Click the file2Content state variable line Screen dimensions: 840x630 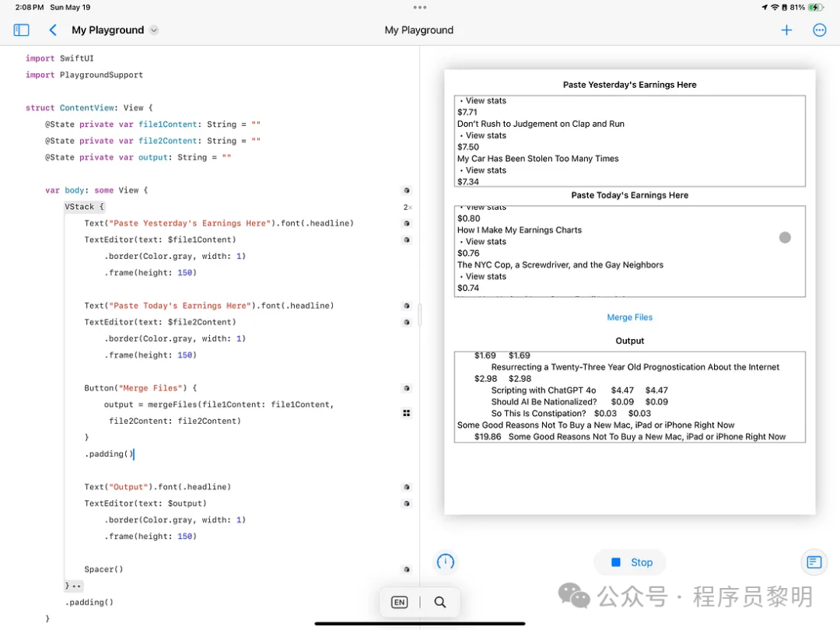tap(152, 141)
